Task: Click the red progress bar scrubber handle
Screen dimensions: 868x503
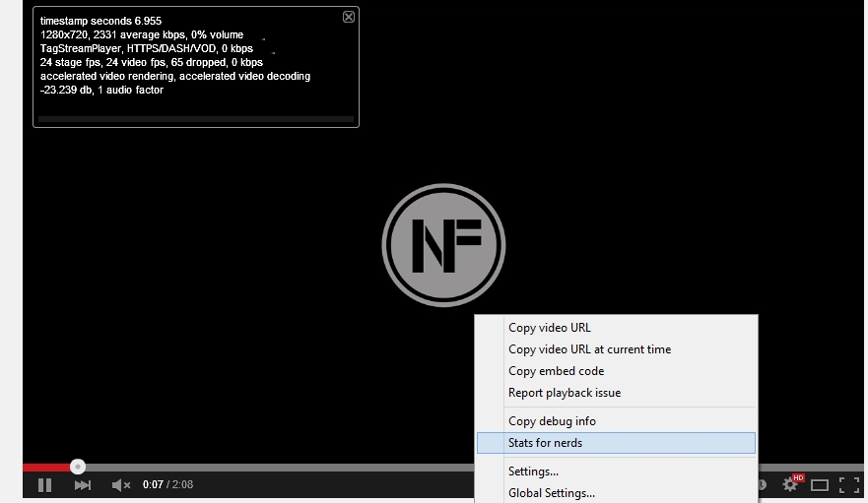Action: pyautogui.click(x=78, y=467)
